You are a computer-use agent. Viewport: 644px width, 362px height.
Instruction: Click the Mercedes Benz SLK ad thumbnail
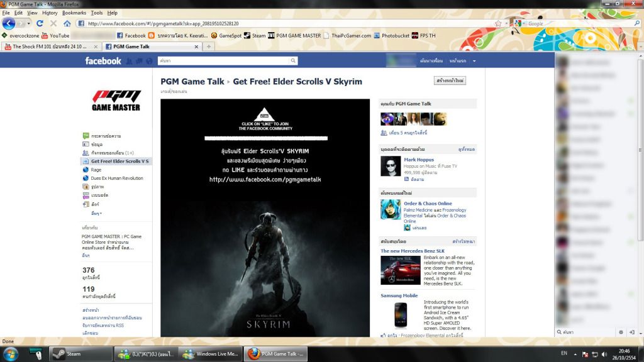(400, 270)
